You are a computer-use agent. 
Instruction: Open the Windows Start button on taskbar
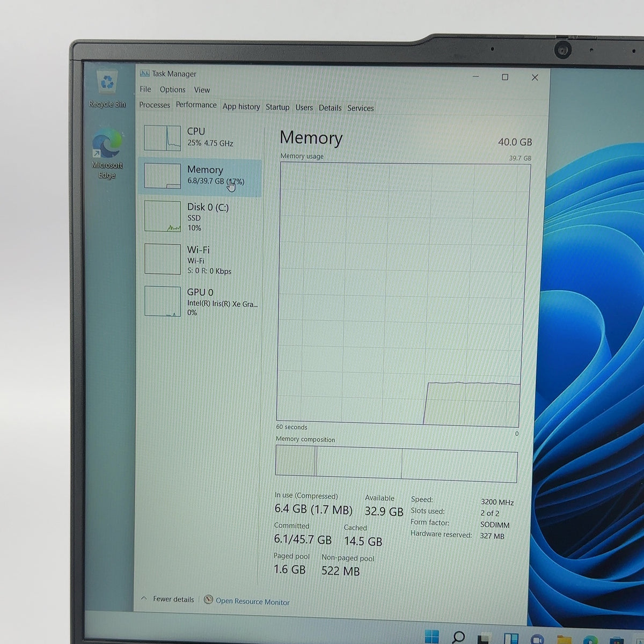[x=431, y=636]
